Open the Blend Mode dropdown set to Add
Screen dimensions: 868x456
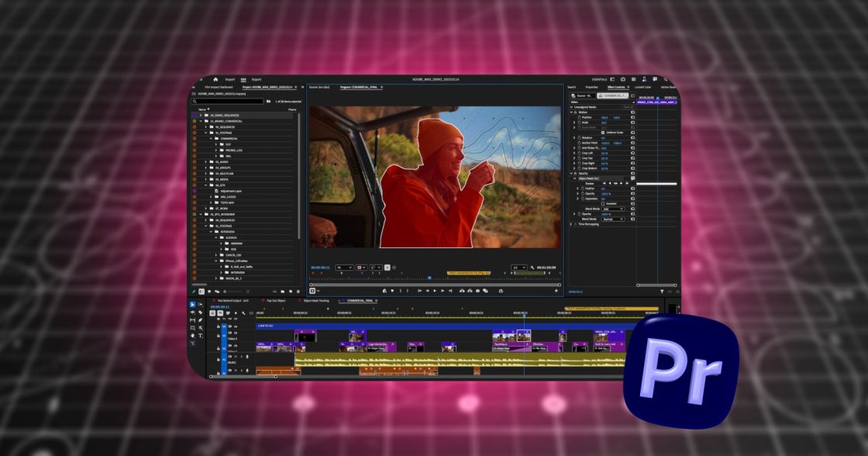tap(615, 208)
